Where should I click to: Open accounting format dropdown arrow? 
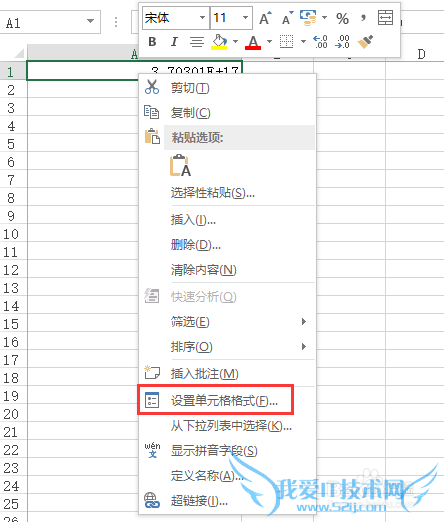pos(324,17)
